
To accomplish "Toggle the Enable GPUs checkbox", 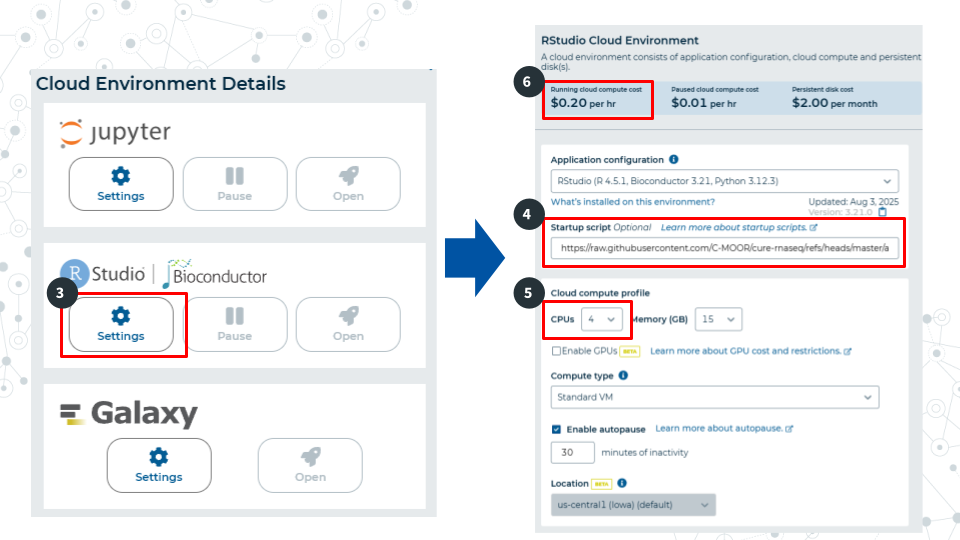I will pyautogui.click(x=556, y=351).
